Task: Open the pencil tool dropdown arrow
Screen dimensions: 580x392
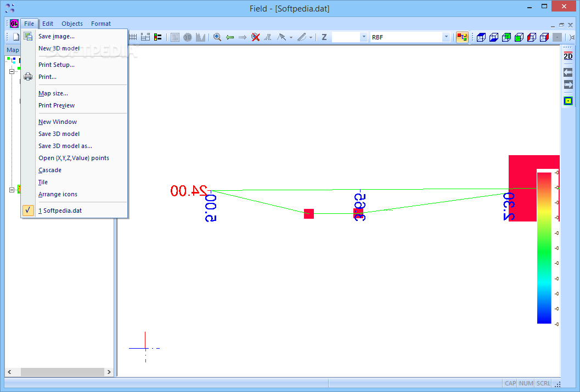Action: [311, 37]
